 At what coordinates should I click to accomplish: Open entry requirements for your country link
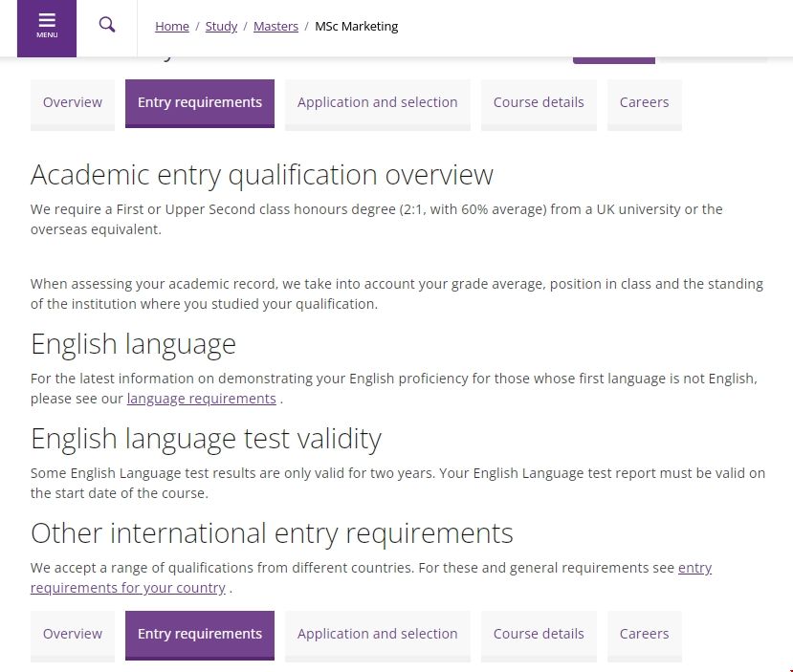pos(128,588)
